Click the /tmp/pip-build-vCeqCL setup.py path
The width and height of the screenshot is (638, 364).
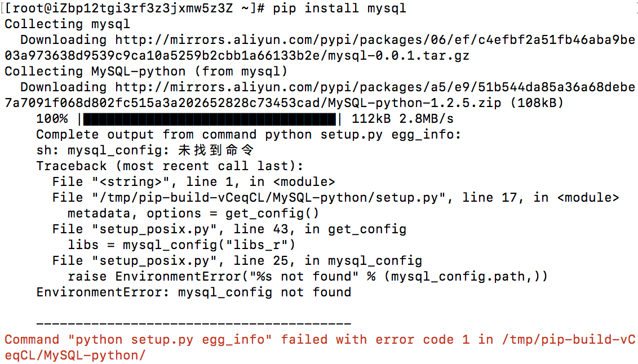tap(268, 198)
